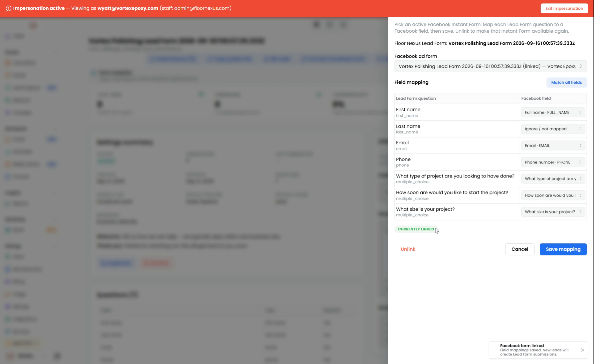Image resolution: width=594 pixels, height=364 pixels.
Task: Open 'How soon' question mapping dropdown
Action: point(553,195)
